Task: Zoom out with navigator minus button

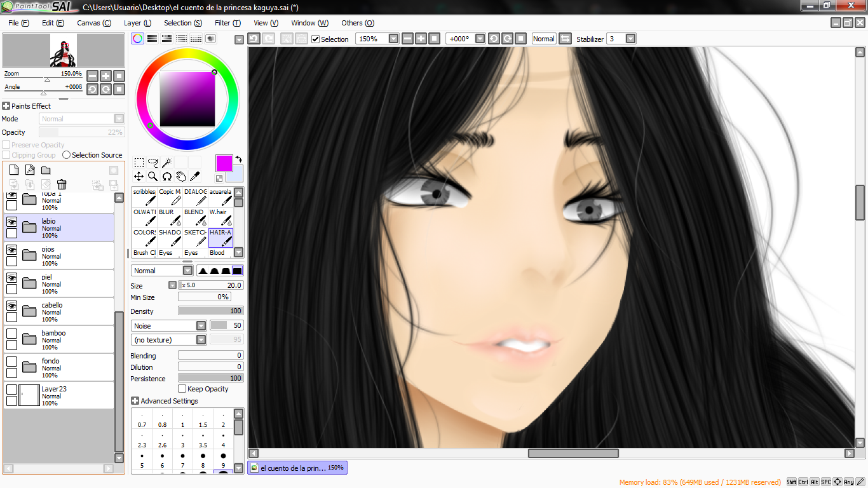Action: point(92,76)
